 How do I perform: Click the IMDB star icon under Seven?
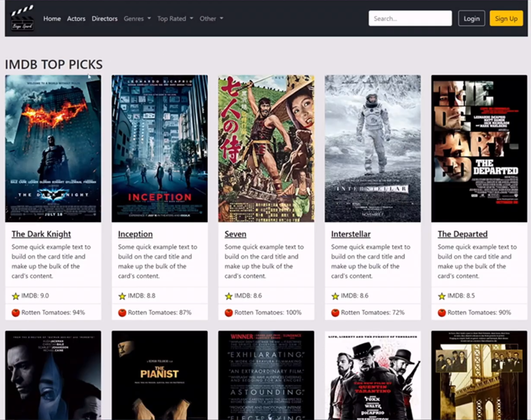tap(229, 297)
